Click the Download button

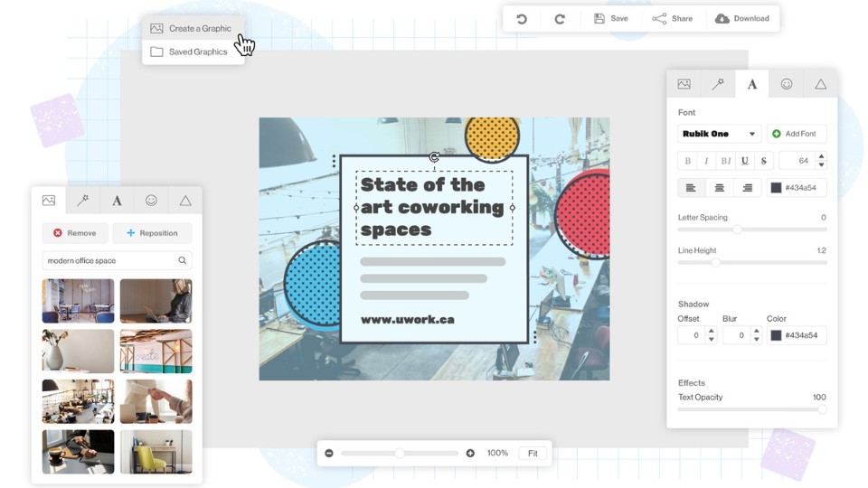click(x=742, y=19)
